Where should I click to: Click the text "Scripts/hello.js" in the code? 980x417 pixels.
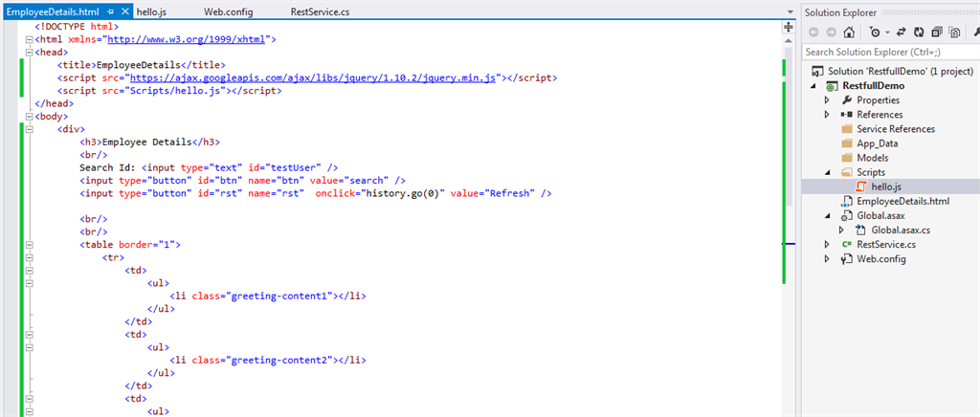(175, 91)
